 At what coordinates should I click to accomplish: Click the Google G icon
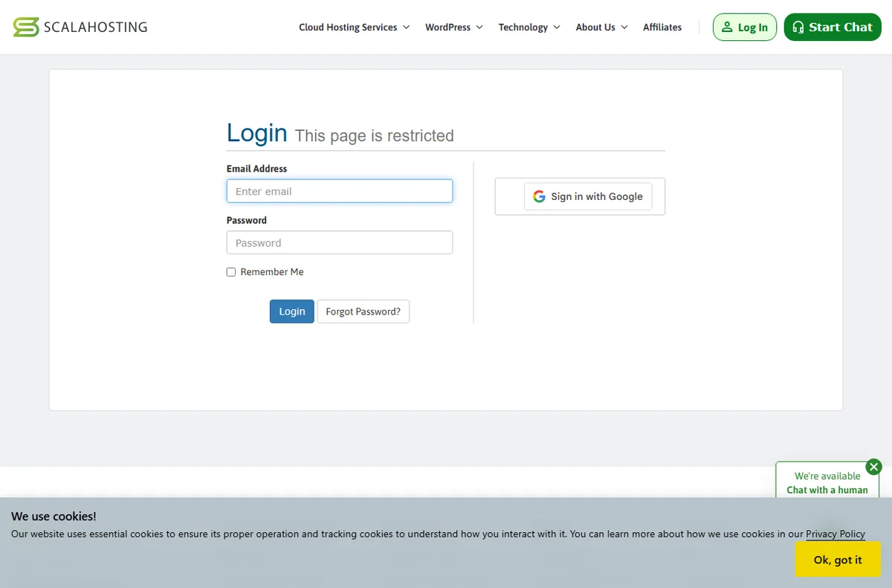tap(539, 196)
